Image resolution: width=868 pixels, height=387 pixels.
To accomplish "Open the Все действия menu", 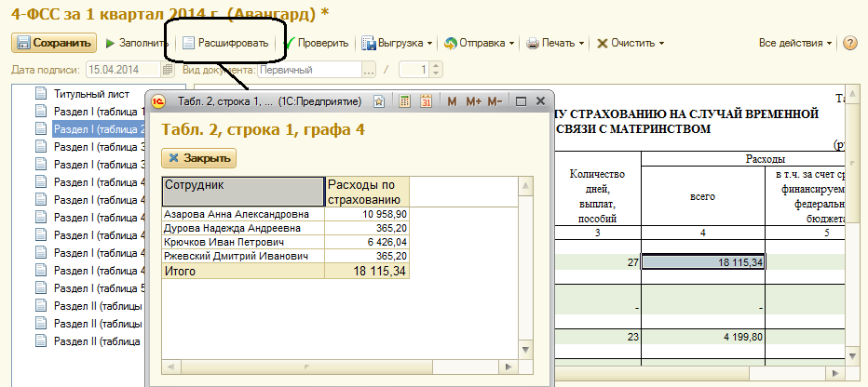I will (x=795, y=43).
